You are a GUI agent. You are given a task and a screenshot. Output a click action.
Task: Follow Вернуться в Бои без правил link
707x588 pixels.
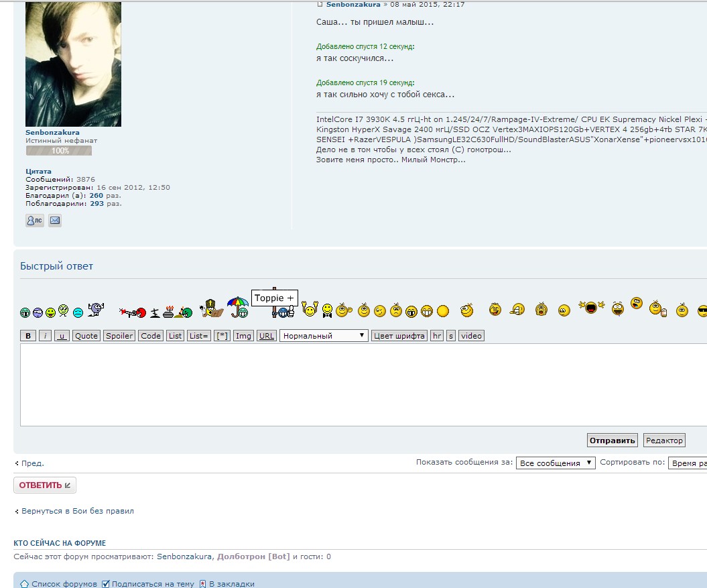(x=77, y=511)
